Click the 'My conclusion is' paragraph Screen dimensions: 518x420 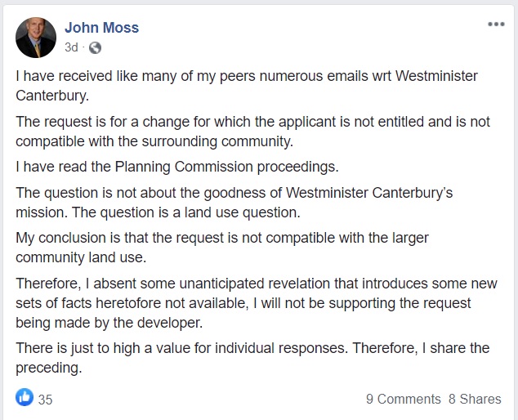221,238
